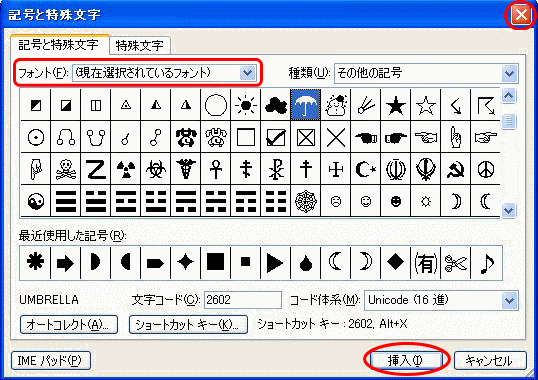Choose the caduceus symbol
Screen dimensions: 538x380
[186, 169]
